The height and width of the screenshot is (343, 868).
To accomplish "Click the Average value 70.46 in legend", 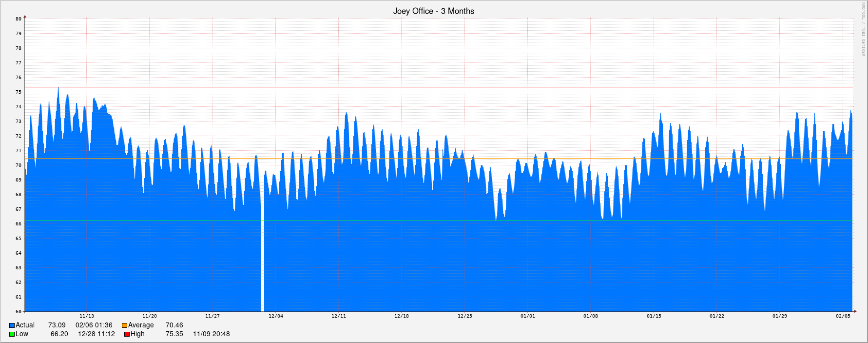I will [174, 325].
